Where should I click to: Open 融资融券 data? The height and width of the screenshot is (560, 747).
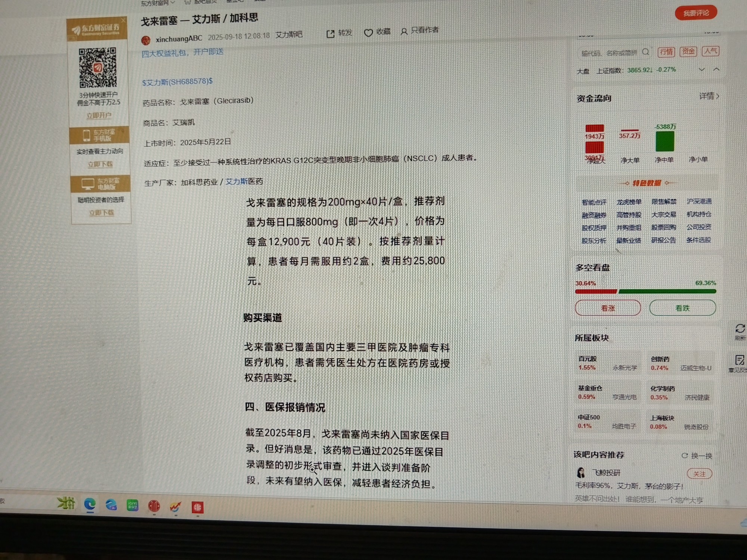[x=594, y=215]
